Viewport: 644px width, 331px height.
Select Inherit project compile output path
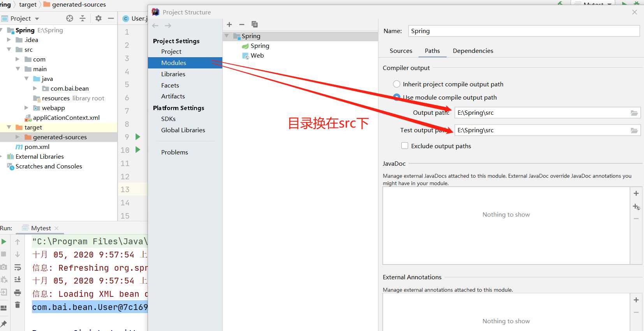click(396, 84)
